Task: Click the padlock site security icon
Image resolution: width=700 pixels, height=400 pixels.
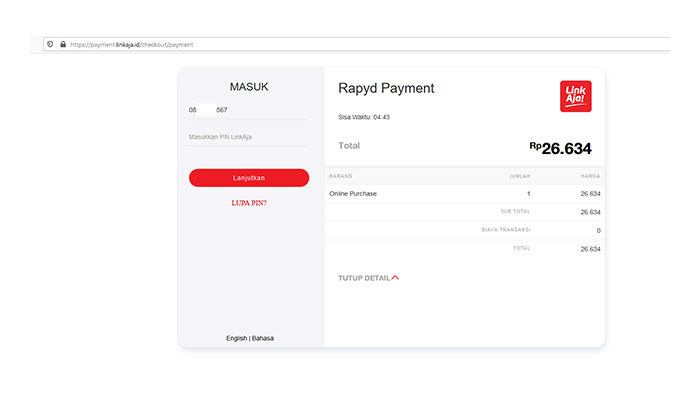Action: (63, 44)
